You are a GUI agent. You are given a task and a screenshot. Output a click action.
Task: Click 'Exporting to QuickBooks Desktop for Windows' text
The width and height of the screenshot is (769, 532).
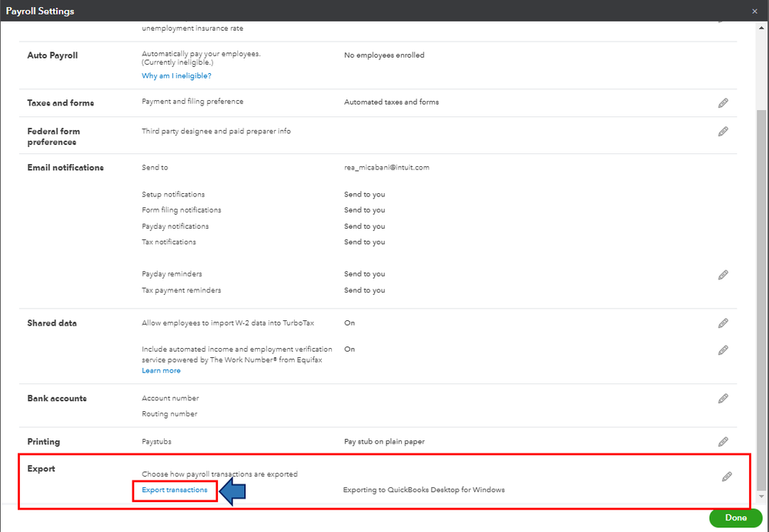423,490
